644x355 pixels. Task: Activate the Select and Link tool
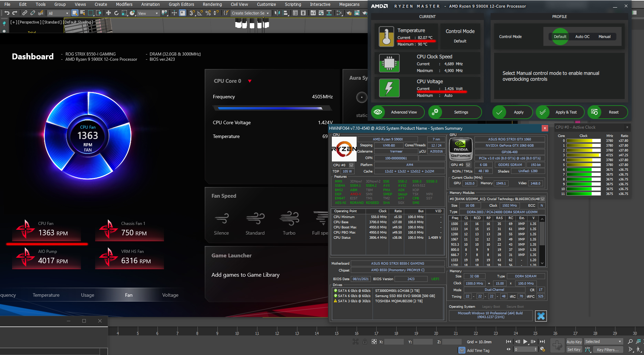[25, 13]
